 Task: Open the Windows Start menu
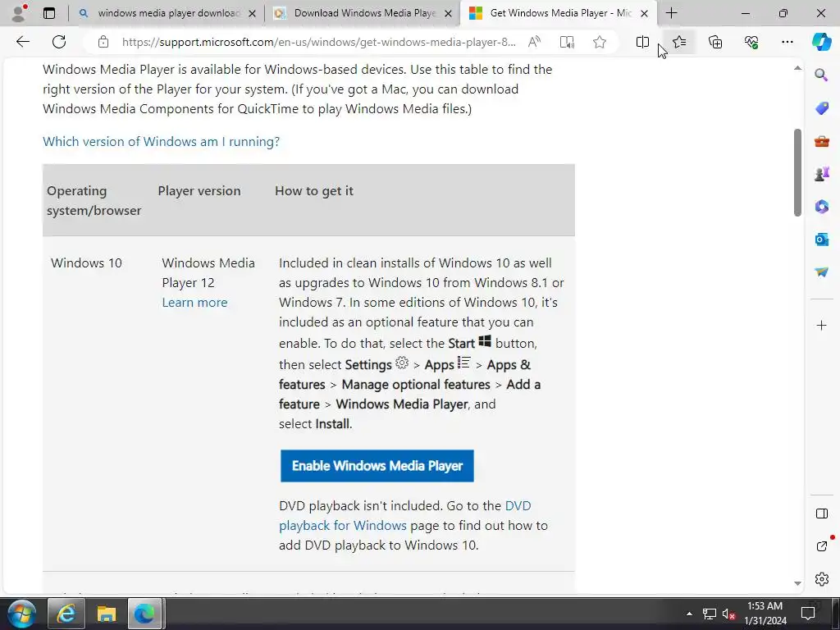pos(21,614)
